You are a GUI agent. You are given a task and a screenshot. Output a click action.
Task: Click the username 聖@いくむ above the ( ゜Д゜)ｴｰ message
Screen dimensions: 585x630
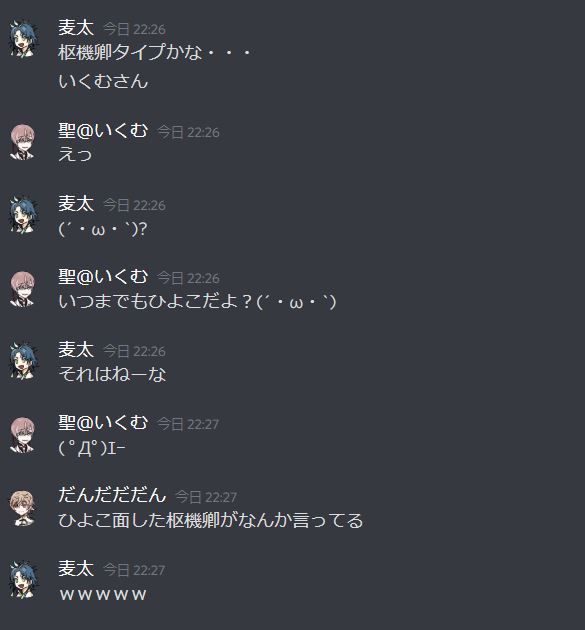pyautogui.click(x=103, y=423)
